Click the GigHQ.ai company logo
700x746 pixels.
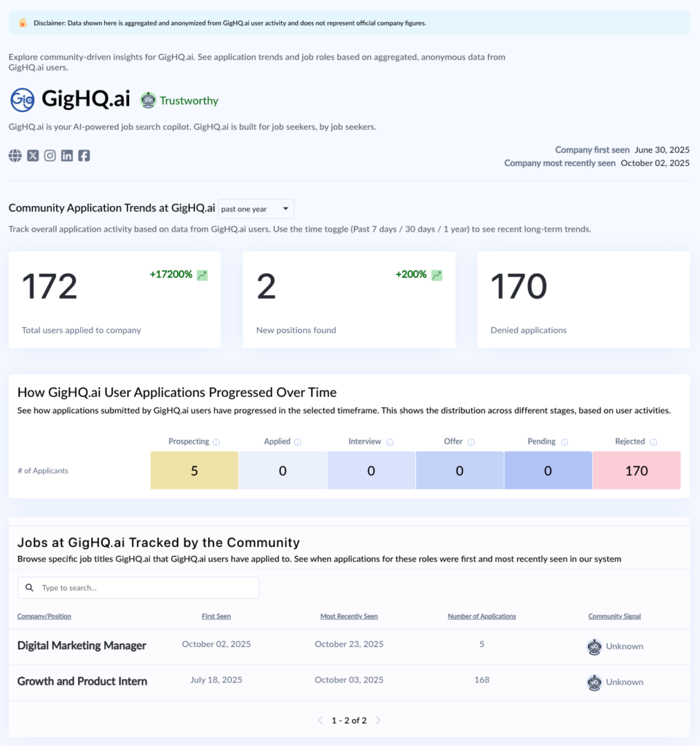click(x=20, y=100)
